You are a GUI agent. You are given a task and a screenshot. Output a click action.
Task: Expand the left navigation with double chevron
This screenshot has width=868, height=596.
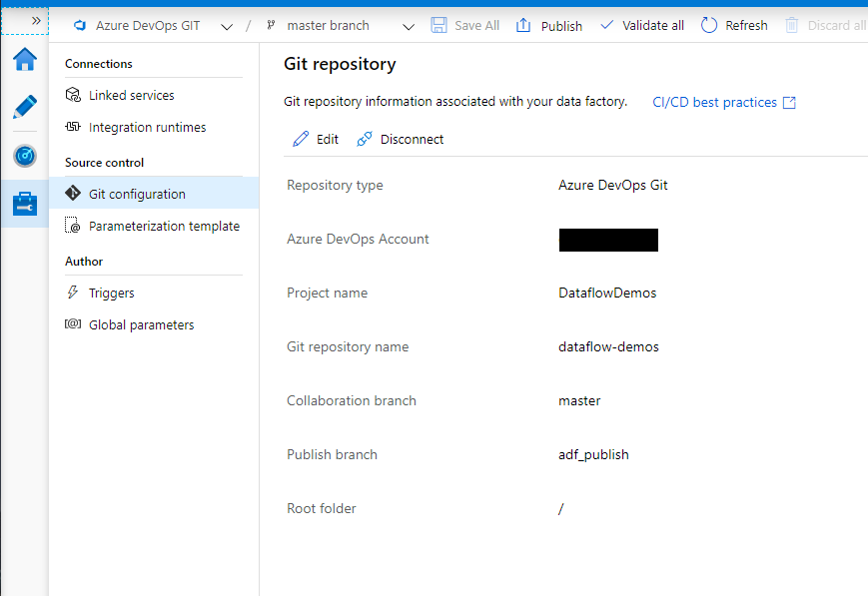tap(36, 21)
